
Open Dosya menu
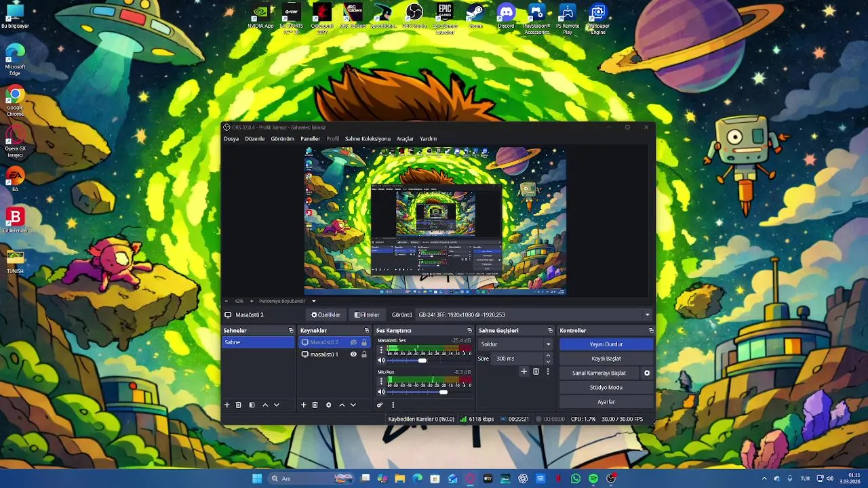pyautogui.click(x=231, y=139)
